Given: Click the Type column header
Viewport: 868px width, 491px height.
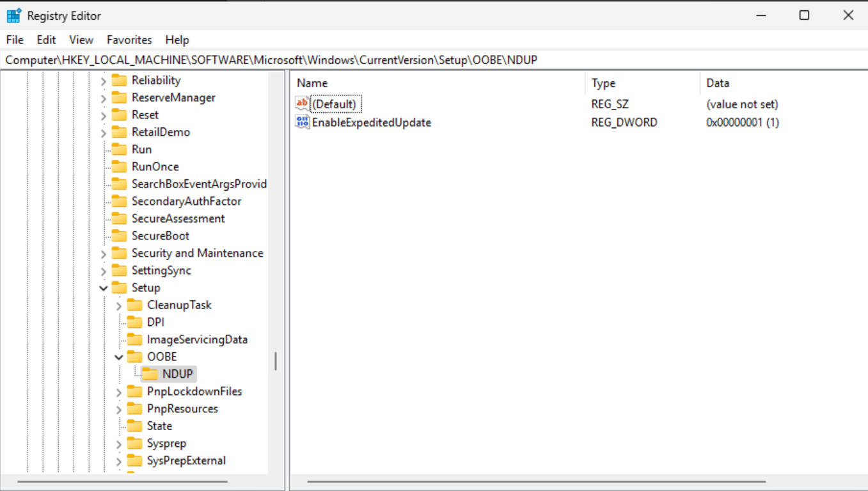Looking at the screenshot, I should coord(605,83).
